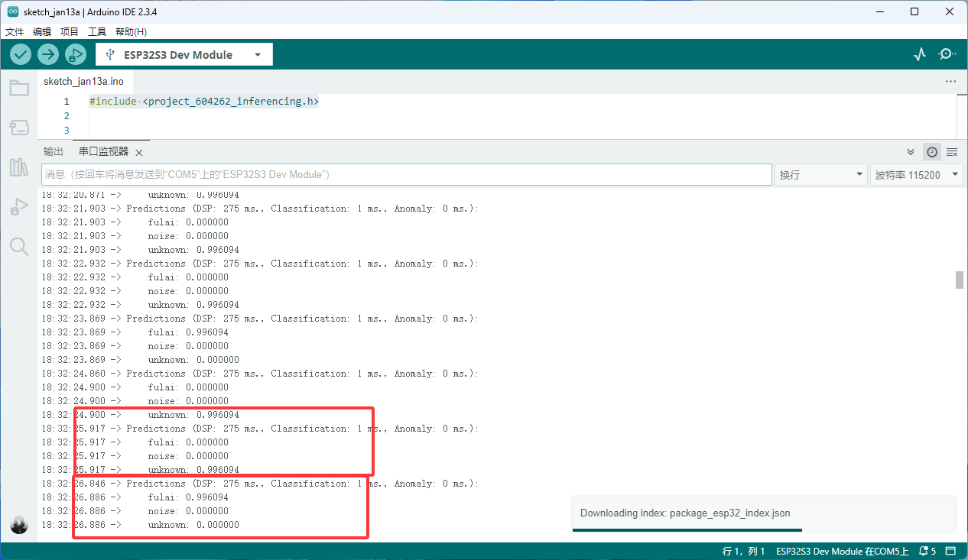Open the ESP32S3 Dev Module board dropdown
This screenshot has height=560, width=968.
tap(184, 55)
